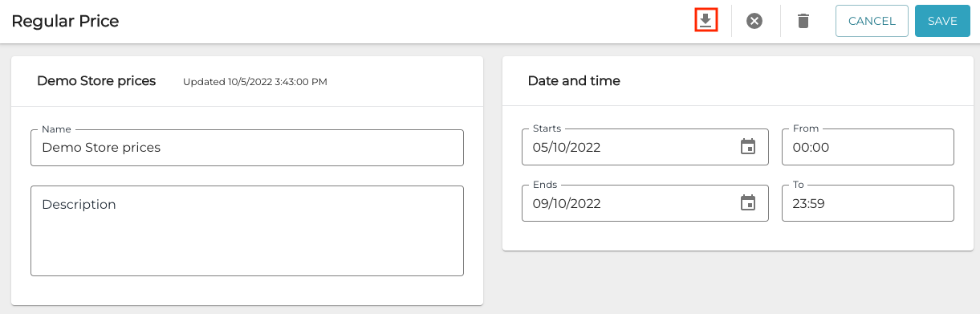Click the SAVE button
Image resolution: width=980 pixels, height=314 pixels.
[x=942, y=21]
